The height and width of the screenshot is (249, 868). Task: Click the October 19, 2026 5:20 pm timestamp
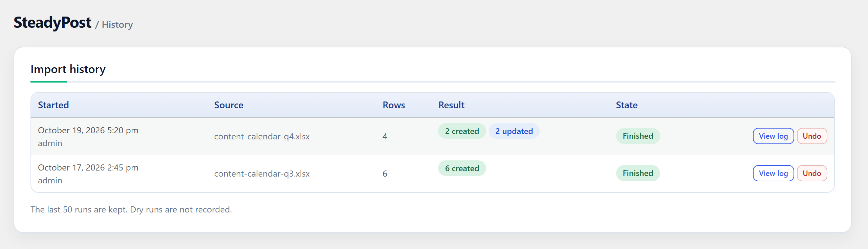[88, 131]
